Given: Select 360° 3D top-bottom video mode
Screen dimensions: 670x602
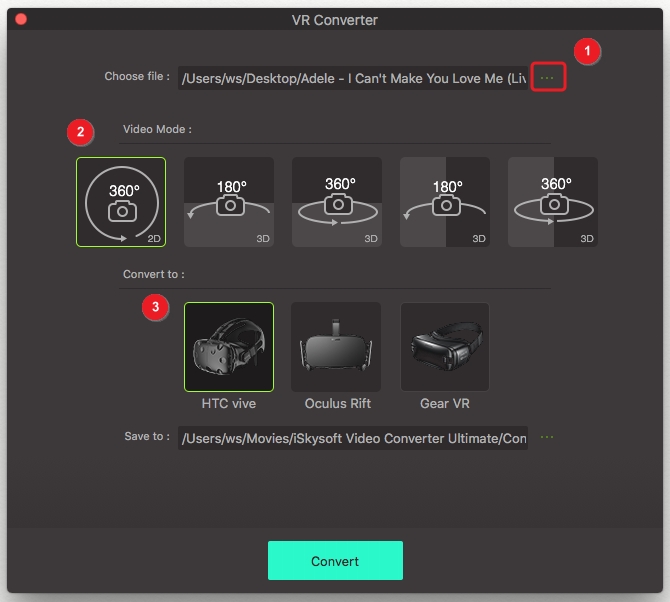Looking at the screenshot, I should 337,202.
